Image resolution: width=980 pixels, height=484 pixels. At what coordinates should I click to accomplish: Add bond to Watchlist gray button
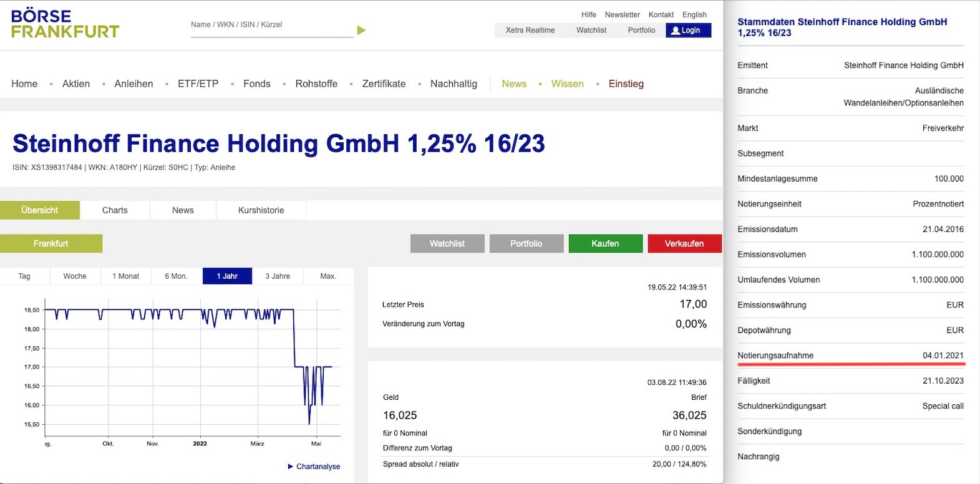[447, 243]
